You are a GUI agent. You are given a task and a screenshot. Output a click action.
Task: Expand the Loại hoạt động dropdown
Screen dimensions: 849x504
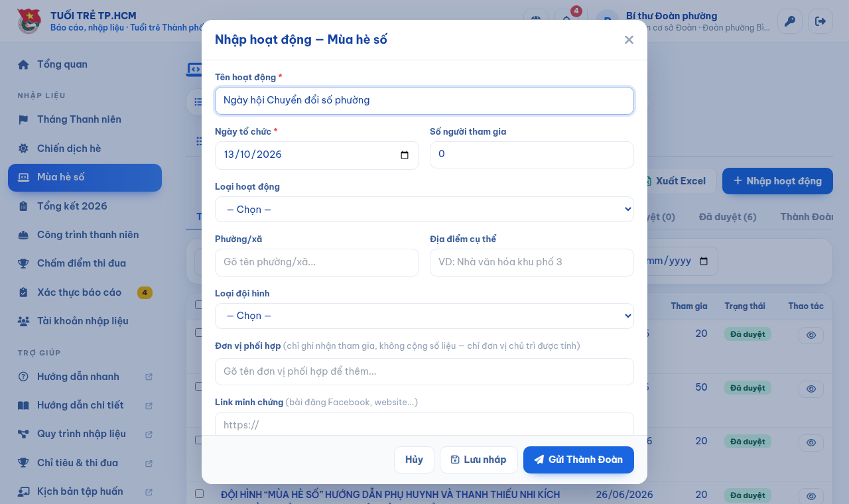[x=424, y=210]
